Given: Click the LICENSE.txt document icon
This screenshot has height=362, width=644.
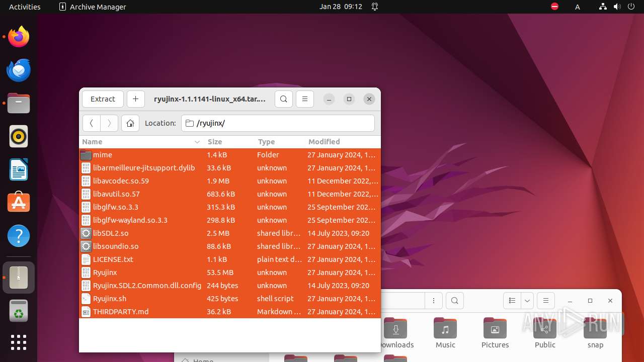Looking at the screenshot, I should coord(86,259).
